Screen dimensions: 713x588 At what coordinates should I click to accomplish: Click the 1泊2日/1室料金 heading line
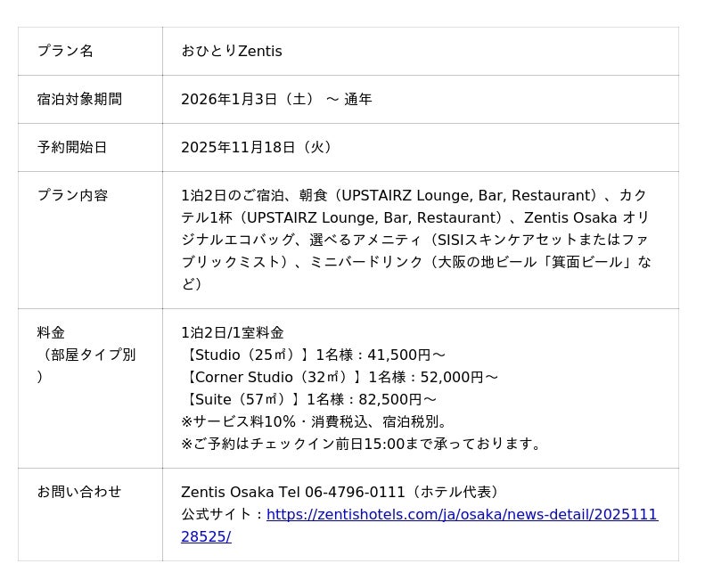pos(233,333)
